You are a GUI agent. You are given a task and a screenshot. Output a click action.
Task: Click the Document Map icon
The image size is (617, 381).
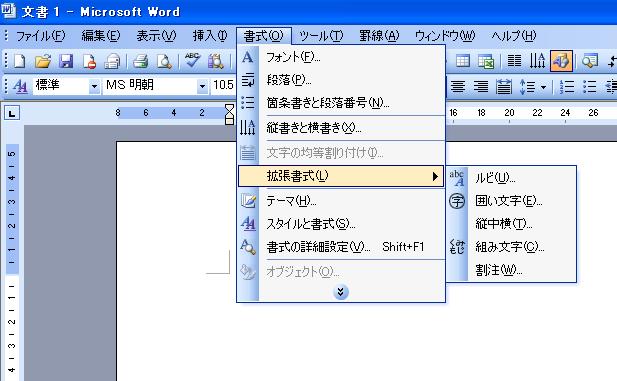point(590,61)
